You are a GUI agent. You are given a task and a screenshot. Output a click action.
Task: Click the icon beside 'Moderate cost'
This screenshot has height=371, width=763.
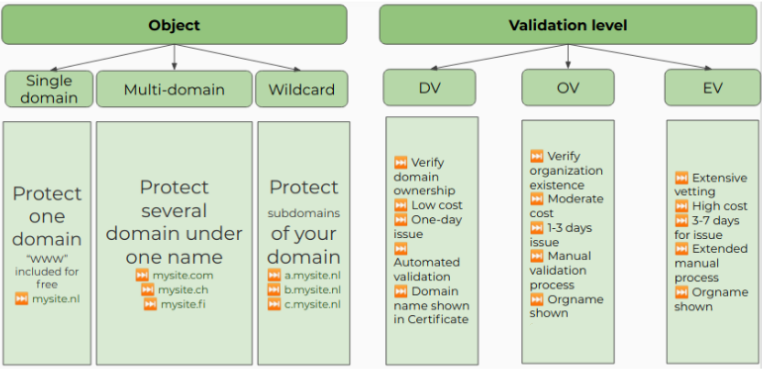(x=537, y=199)
